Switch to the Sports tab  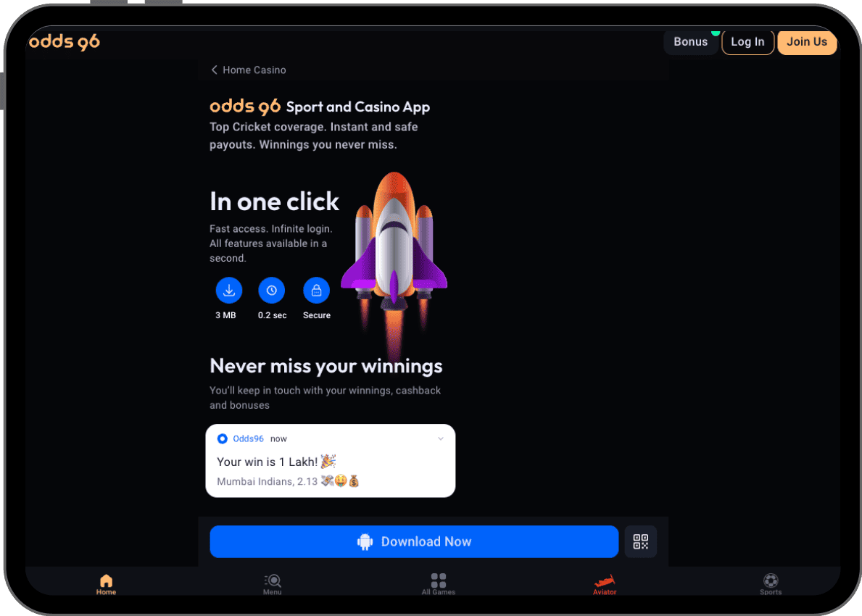click(x=771, y=584)
